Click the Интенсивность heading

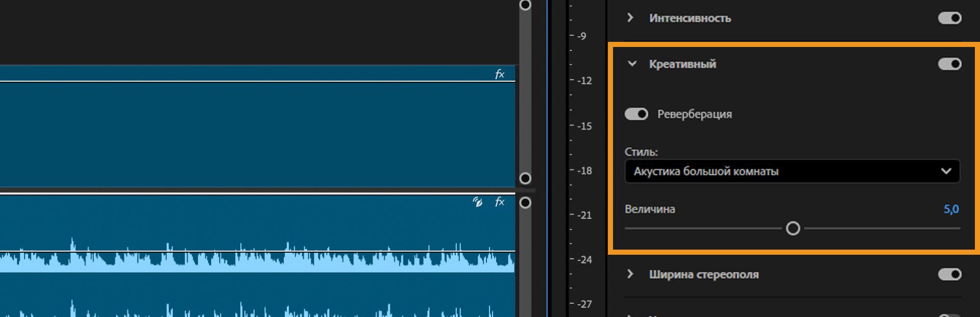tap(690, 18)
